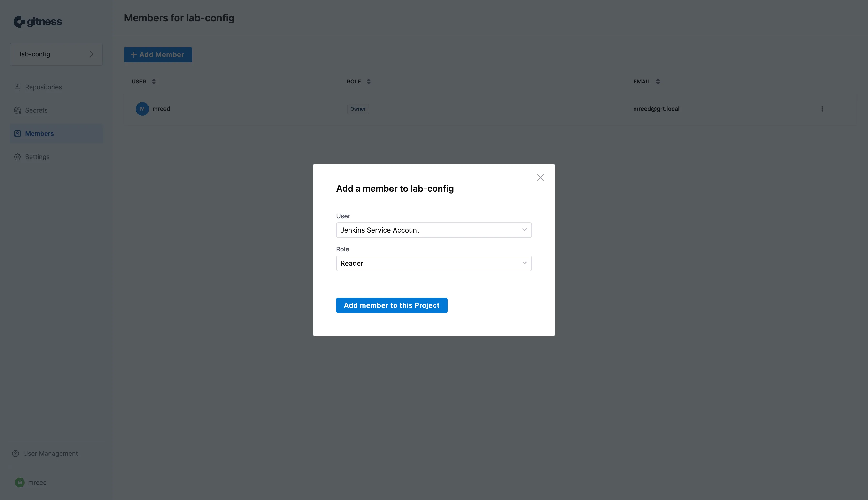Open the lab-config project selector

pyautogui.click(x=56, y=54)
